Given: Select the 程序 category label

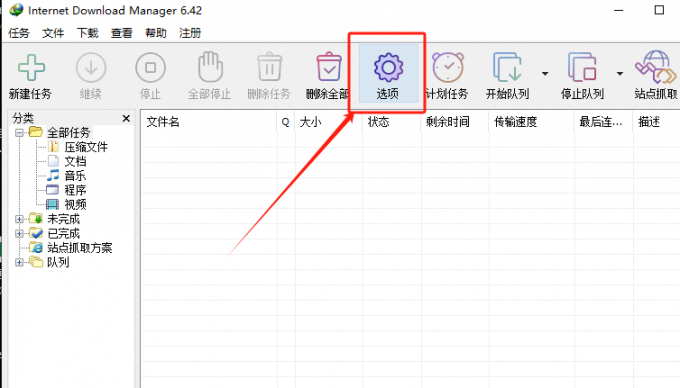Looking at the screenshot, I should [x=75, y=190].
